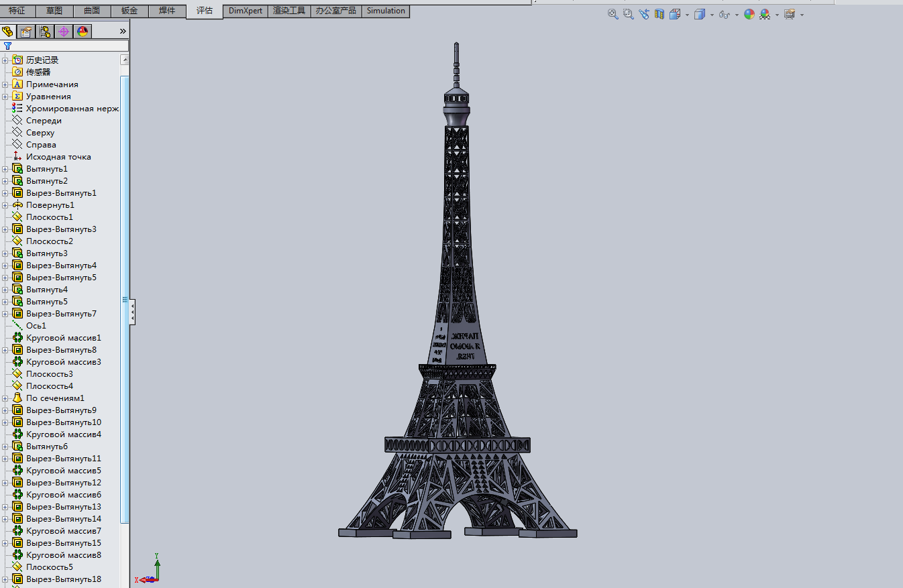This screenshot has height=588, width=903.
Task: Open the 办公室产品 tab
Action: click(336, 11)
